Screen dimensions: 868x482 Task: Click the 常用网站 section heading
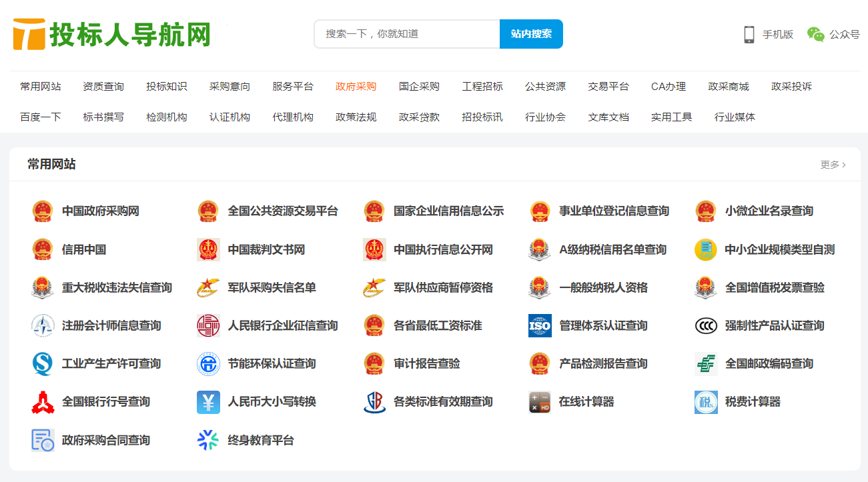click(51, 165)
